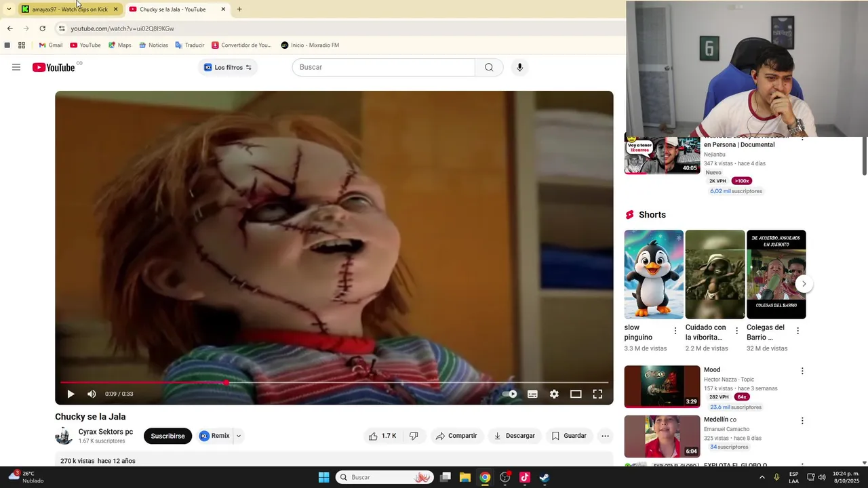Expand the Remix dropdown arrow

(x=239, y=436)
